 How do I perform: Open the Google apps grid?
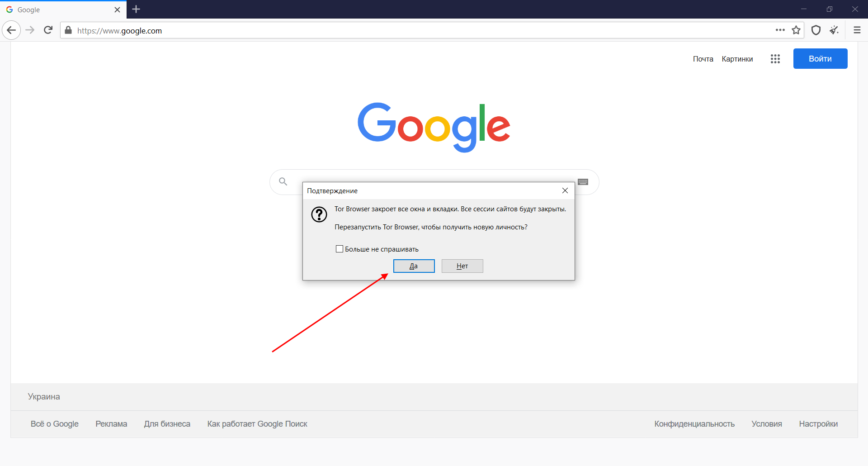775,59
